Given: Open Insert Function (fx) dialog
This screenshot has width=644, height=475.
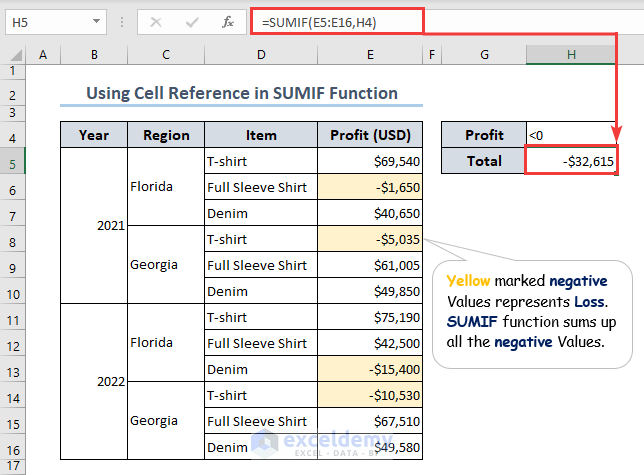Looking at the screenshot, I should [x=228, y=21].
